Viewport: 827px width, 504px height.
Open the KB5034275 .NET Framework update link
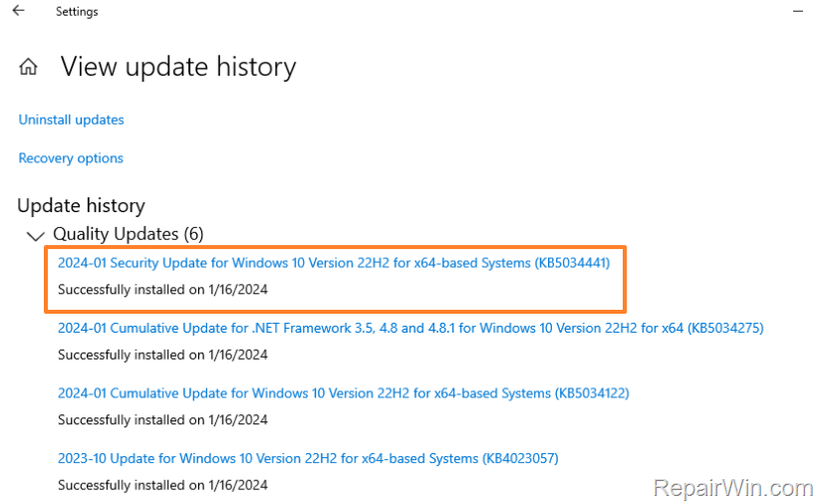(x=410, y=328)
